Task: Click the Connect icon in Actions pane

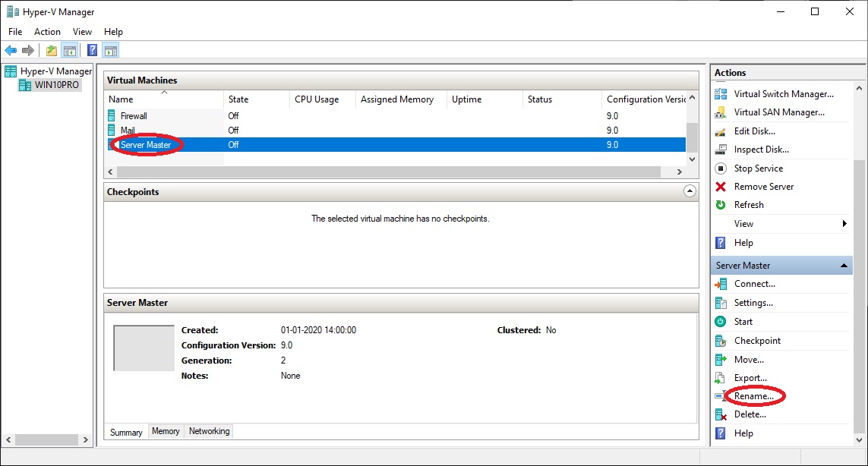Action: coord(721,284)
